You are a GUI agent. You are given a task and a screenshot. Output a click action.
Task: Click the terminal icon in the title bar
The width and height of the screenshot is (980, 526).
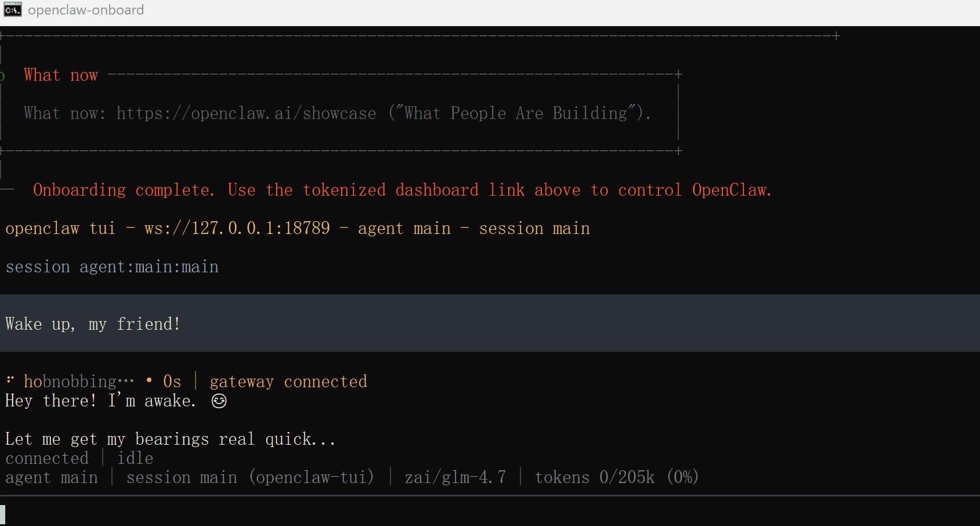(12, 10)
